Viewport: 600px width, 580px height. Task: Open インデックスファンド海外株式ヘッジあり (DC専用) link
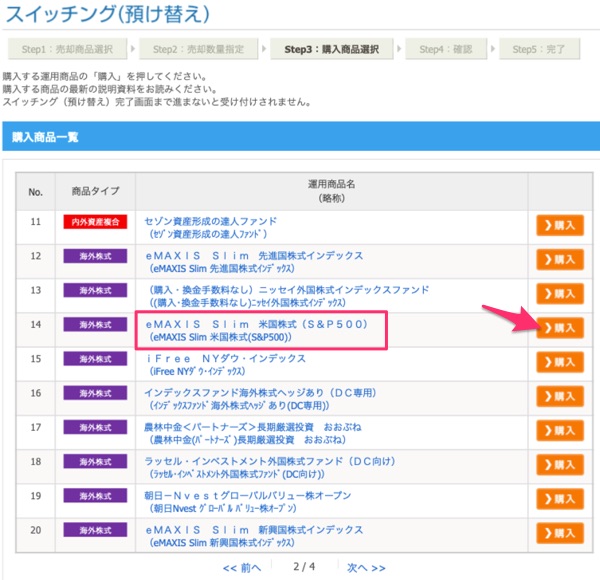coord(260,399)
